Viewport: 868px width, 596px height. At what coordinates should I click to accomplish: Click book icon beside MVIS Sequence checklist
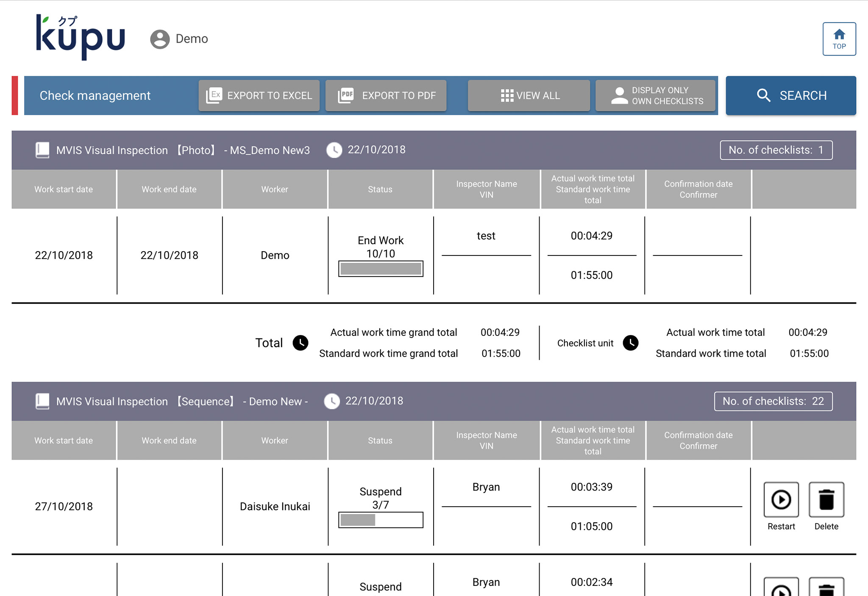(x=42, y=401)
